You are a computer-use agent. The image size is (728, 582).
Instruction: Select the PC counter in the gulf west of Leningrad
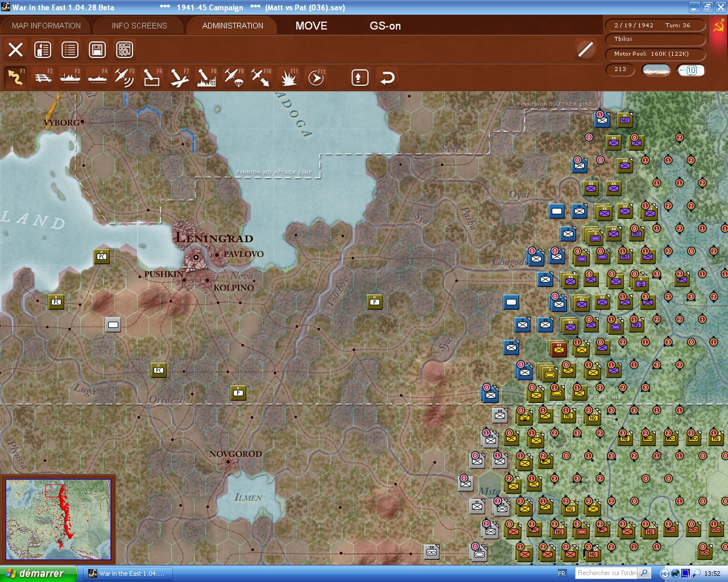[x=102, y=256]
